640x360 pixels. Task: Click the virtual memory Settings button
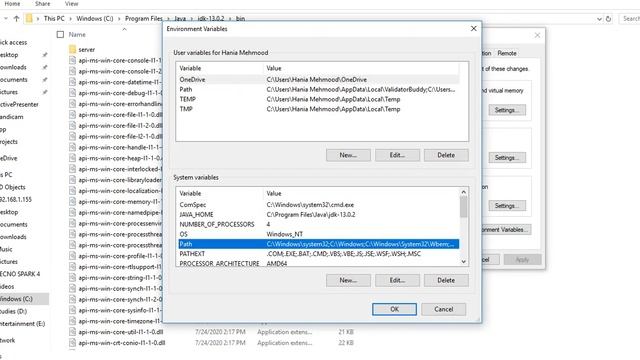507,110
